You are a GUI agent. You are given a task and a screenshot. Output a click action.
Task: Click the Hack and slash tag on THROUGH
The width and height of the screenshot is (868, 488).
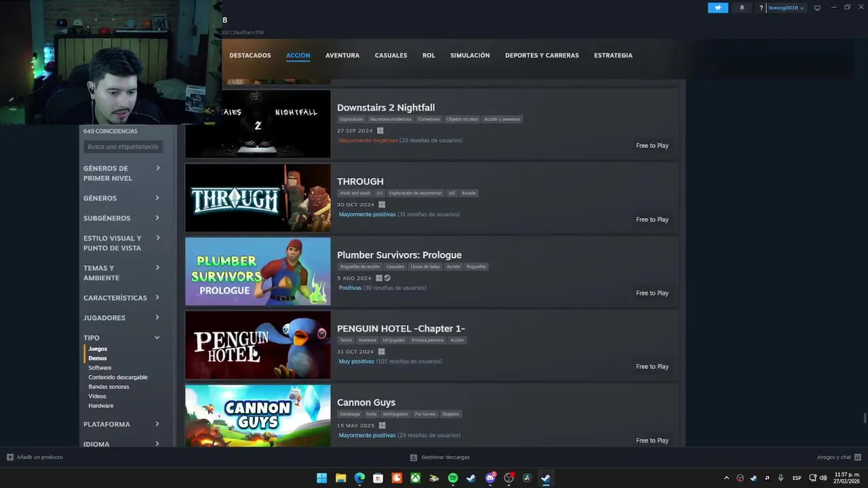coord(355,193)
